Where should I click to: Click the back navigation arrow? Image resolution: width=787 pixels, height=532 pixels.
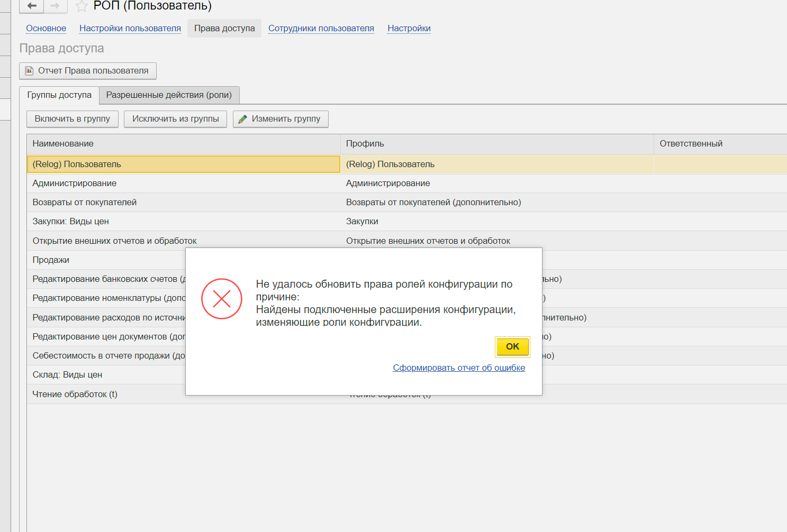pyautogui.click(x=32, y=6)
